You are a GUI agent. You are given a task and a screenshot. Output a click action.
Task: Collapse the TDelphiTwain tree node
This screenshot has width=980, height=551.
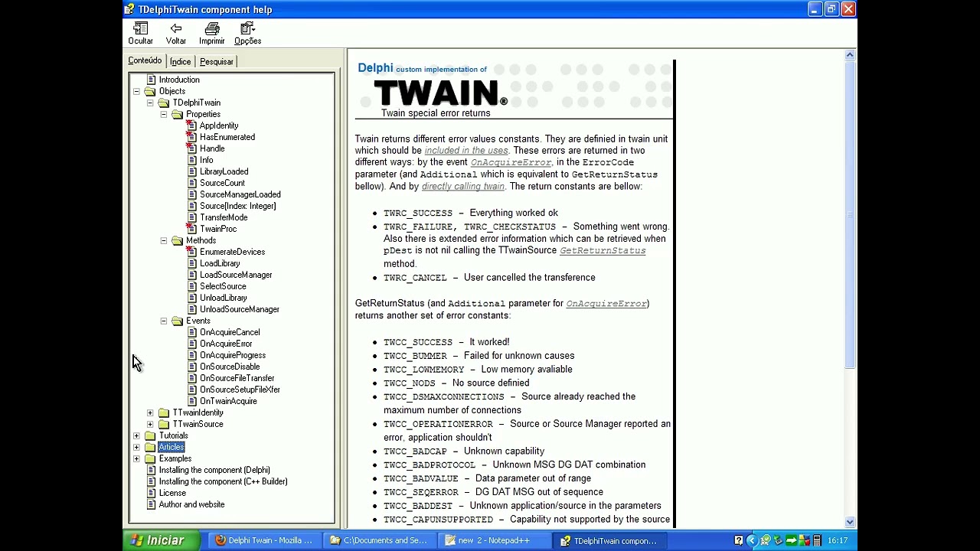point(150,103)
